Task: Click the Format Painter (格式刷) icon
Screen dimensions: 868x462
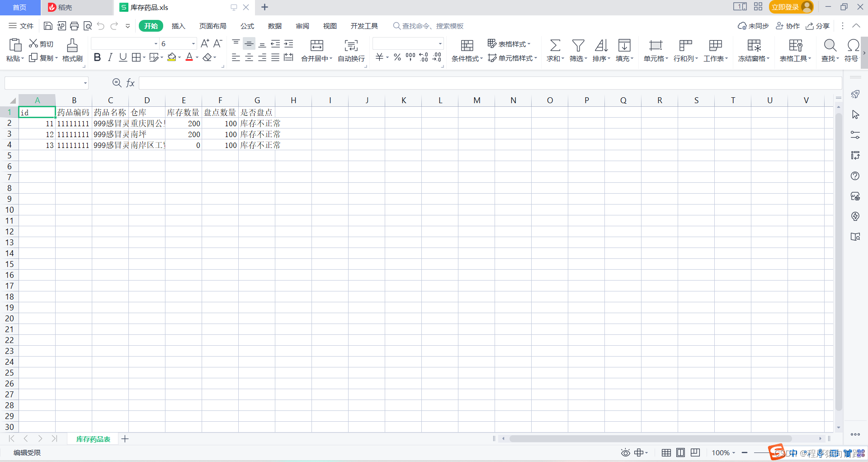Action: (x=72, y=45)
